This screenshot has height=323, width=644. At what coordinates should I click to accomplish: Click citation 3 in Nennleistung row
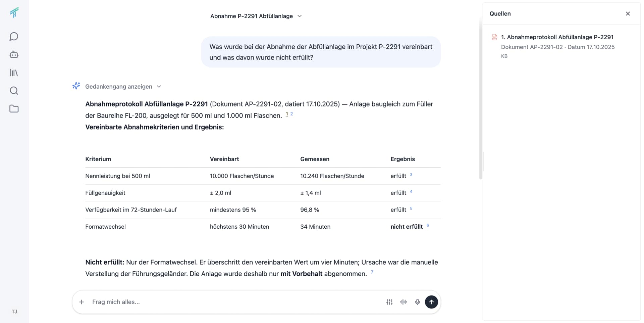pos(411,175)
